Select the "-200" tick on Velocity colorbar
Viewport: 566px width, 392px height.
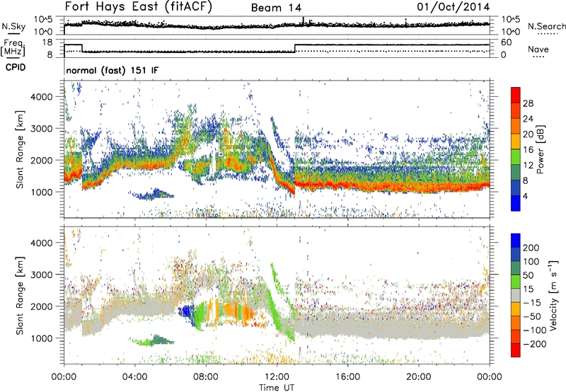[x=535, y=344]
